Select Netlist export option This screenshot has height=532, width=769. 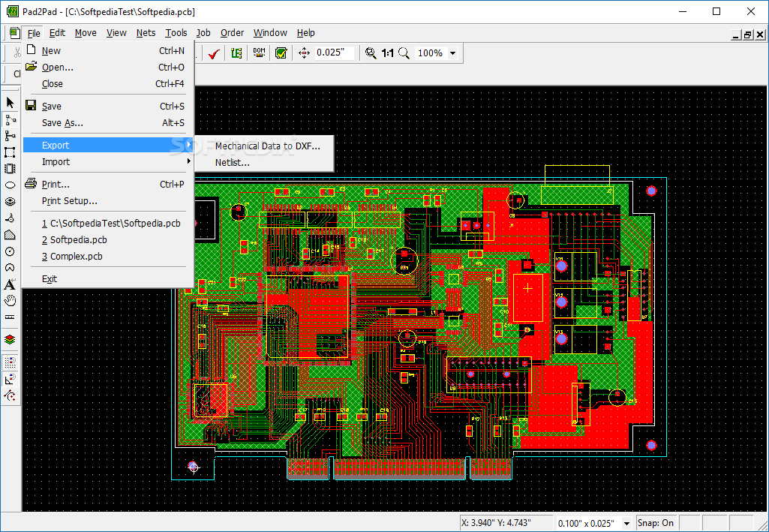coord(232,163)
